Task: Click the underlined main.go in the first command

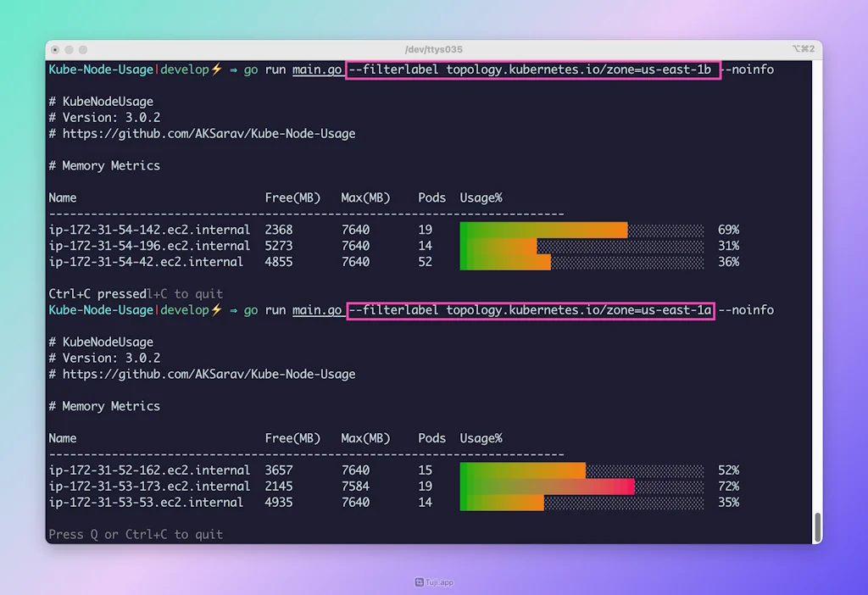Action: [x=318, y=70]
